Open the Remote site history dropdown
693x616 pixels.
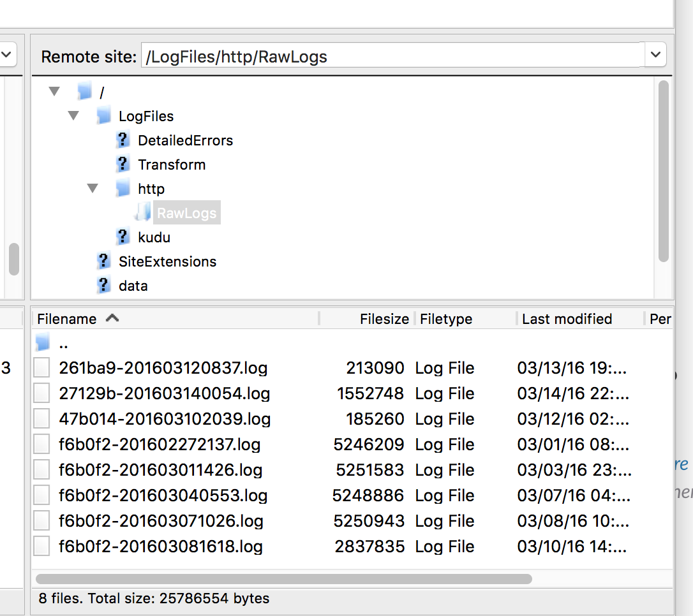click(x=655, y=55)
